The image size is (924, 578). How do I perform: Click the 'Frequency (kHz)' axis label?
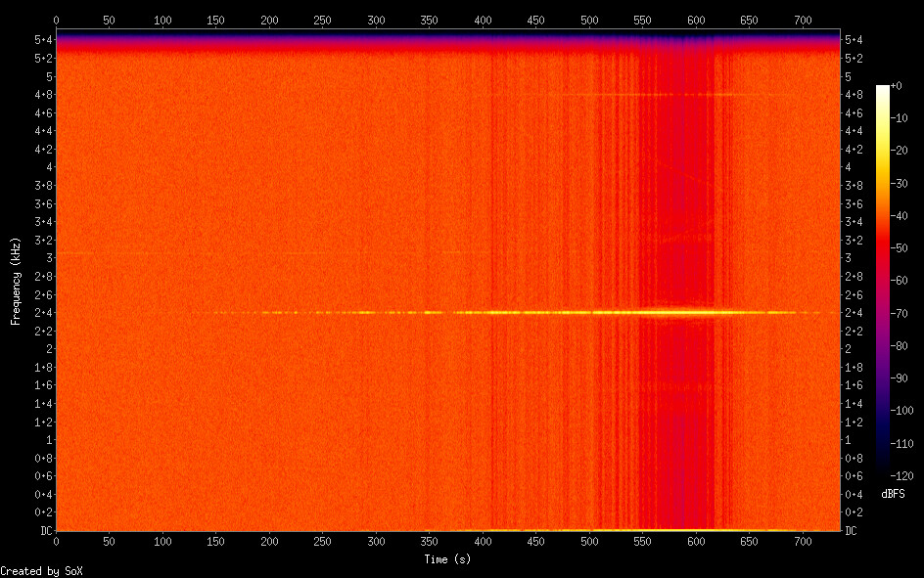[x=16, y=281]
